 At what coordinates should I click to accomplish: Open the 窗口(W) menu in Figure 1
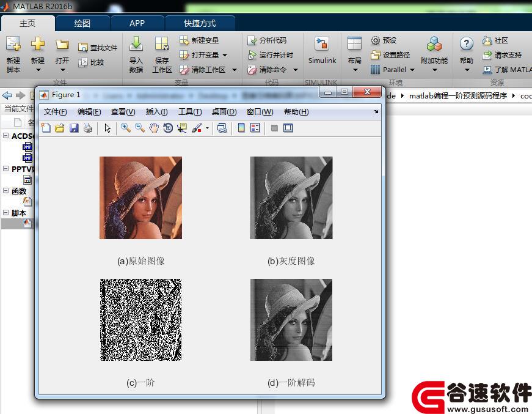[x=260, y=112]
